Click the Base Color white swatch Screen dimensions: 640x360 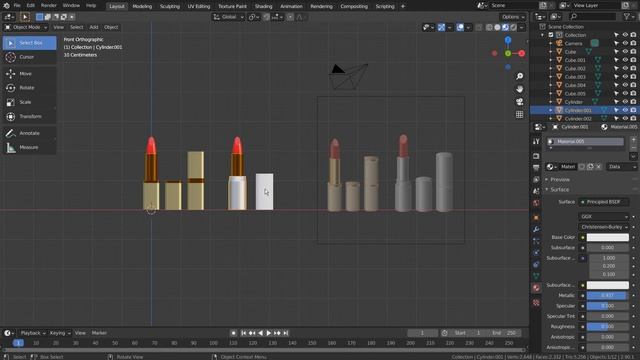[607, 237]
